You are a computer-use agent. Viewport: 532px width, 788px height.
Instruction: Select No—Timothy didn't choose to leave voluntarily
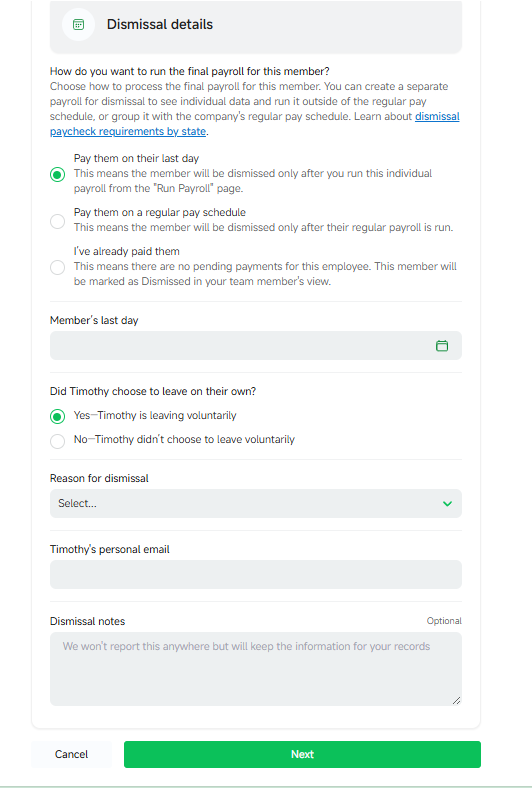point(58,441)
